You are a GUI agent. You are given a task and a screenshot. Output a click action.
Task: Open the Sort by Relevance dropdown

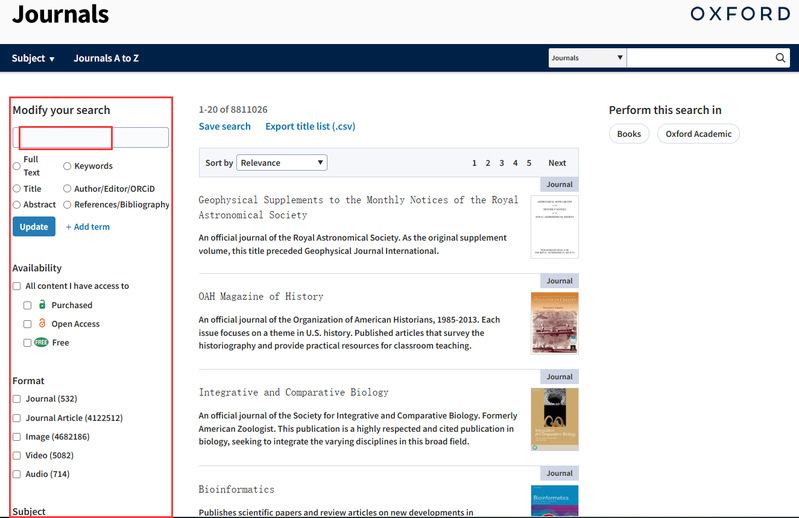pos(281,163)
